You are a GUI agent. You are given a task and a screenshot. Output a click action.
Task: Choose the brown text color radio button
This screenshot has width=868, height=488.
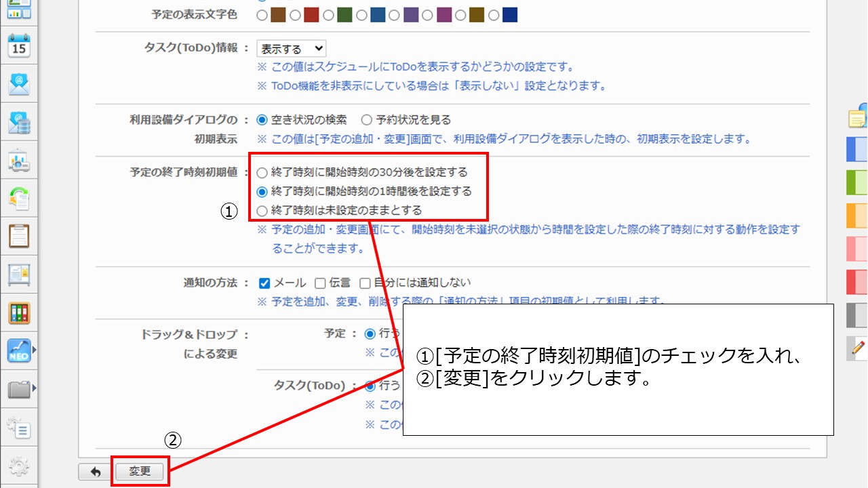262,15
